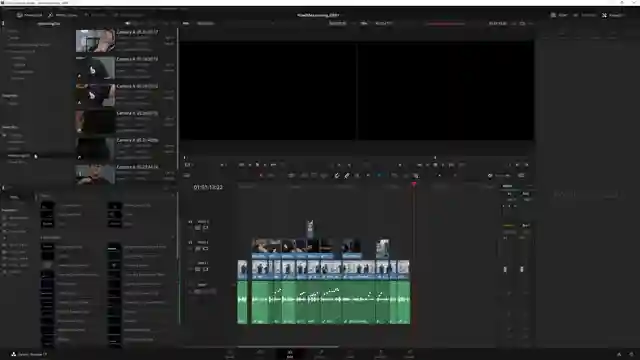Image resolution: width=640 pixels, height=360 pixels.
Task: Click the timeline horizontal scrollbar
Action: click(x=288, y=347)
